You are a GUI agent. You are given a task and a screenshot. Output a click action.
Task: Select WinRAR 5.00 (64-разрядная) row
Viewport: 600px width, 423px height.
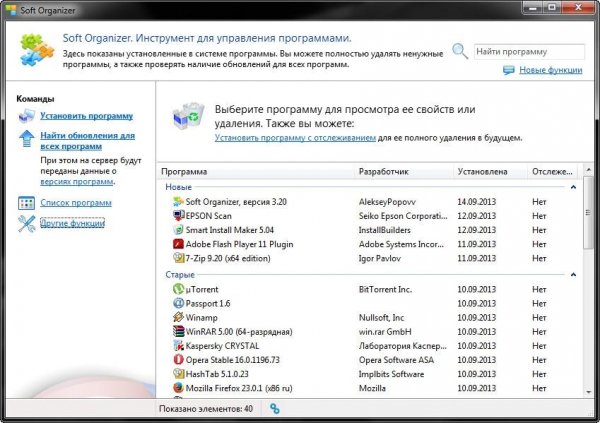(x=239, y=332)
